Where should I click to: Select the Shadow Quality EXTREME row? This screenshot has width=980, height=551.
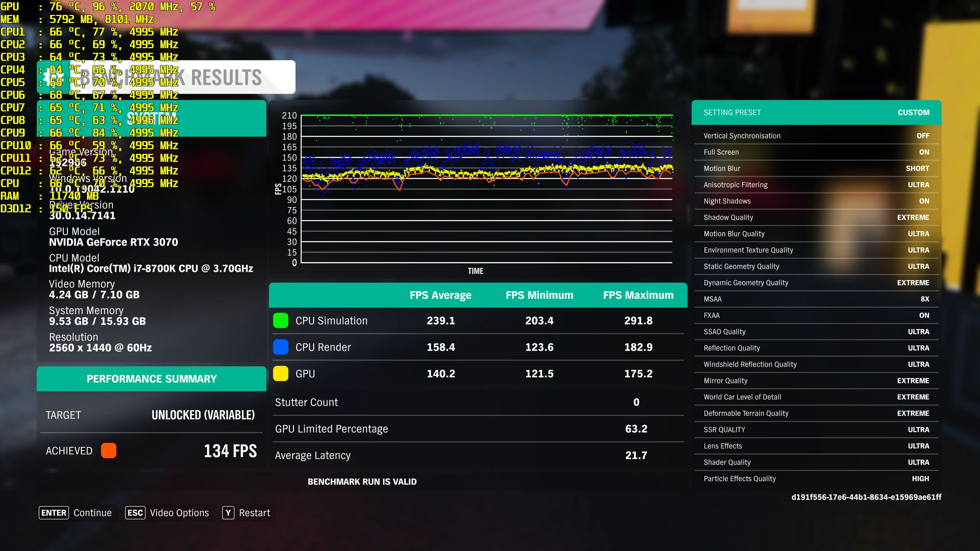817,217
